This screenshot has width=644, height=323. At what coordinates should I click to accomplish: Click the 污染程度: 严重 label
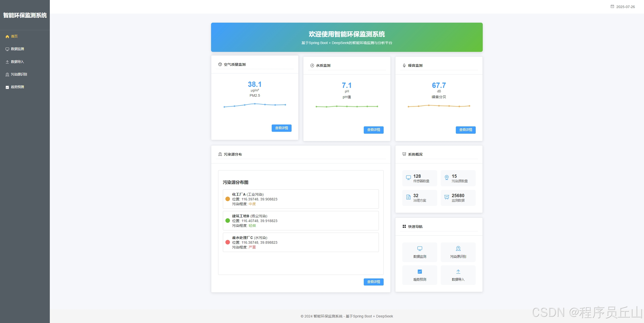click(244, 247)
